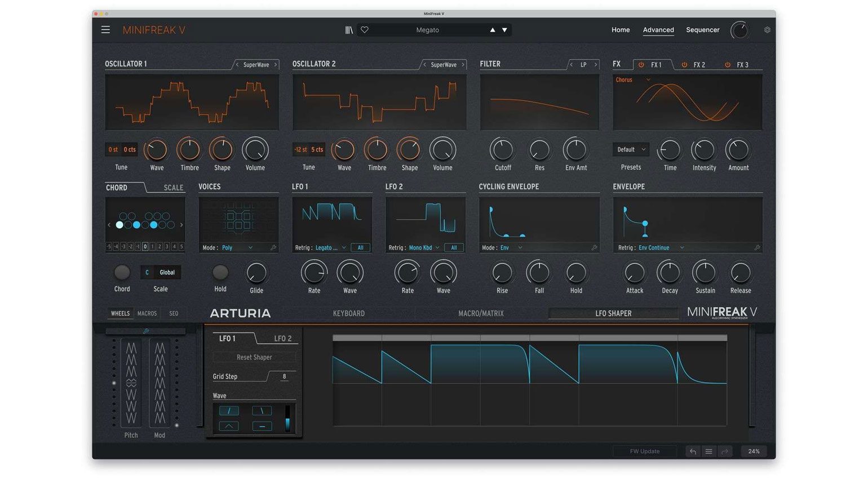Click the Reset Shaper button
The height and width of the screenshot is (479, 868).
[254, 357]
